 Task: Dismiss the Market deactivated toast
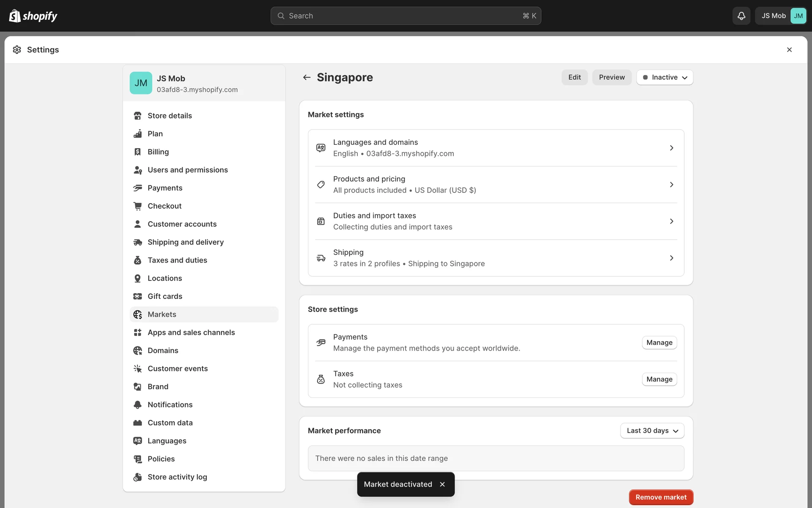coord(442,484)
